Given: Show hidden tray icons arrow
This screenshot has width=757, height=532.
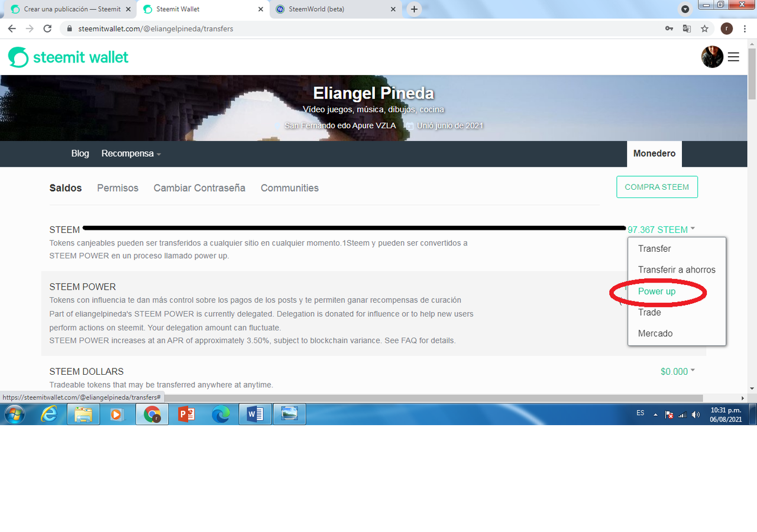Looking at the screenshot, I should tap(655, 414).
